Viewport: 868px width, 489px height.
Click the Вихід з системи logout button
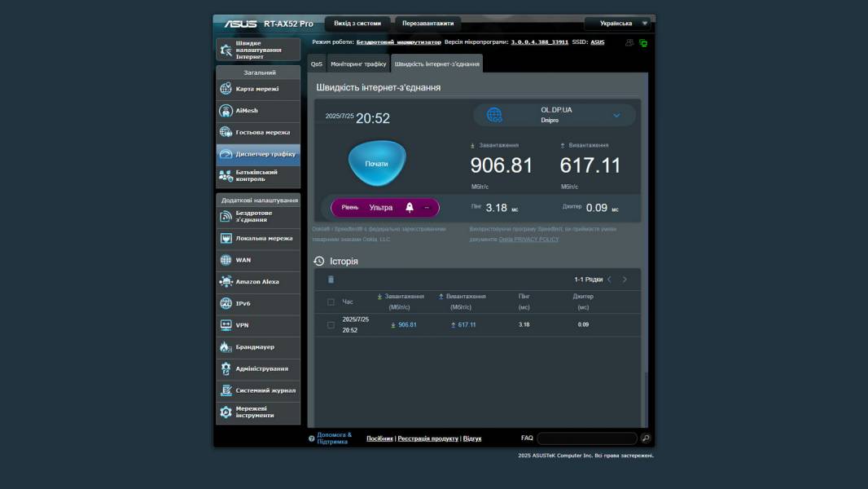click(x=357, y=24)
